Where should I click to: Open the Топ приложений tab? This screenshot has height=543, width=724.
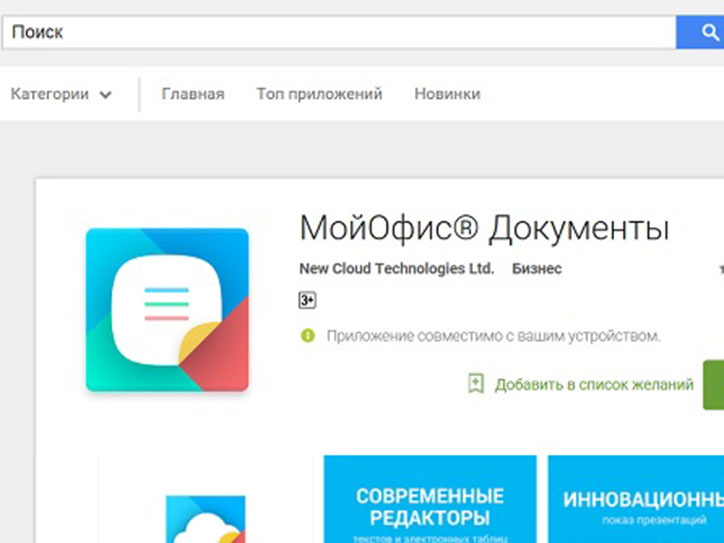click(320, 94)
